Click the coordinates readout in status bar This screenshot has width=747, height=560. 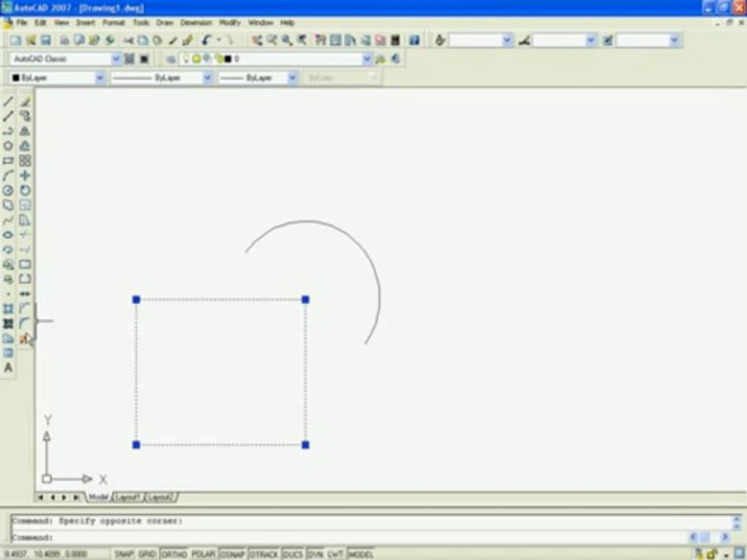click(x=46, y=555)
